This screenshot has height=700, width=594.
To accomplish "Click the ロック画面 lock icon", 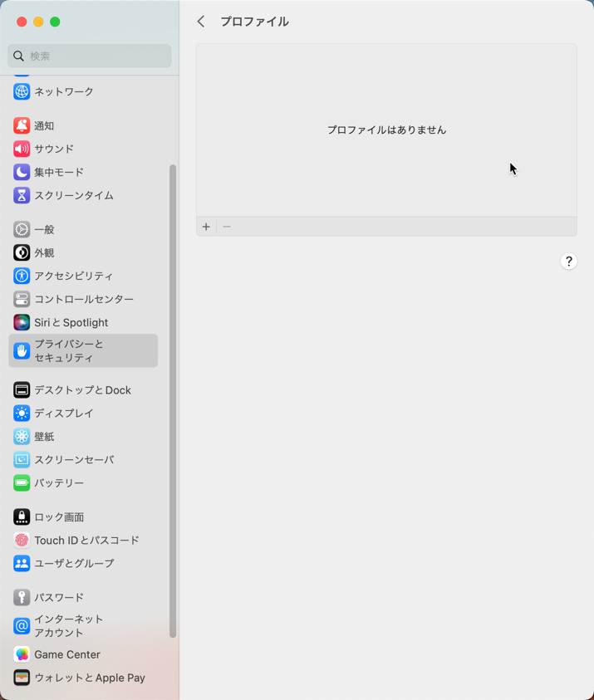I will [22, 517].
